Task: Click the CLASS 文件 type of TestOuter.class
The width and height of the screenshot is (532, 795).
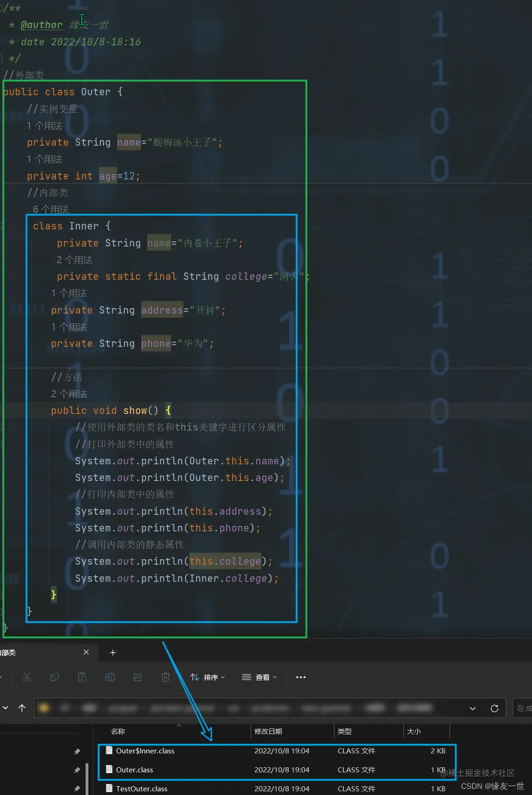Action: 356,789
